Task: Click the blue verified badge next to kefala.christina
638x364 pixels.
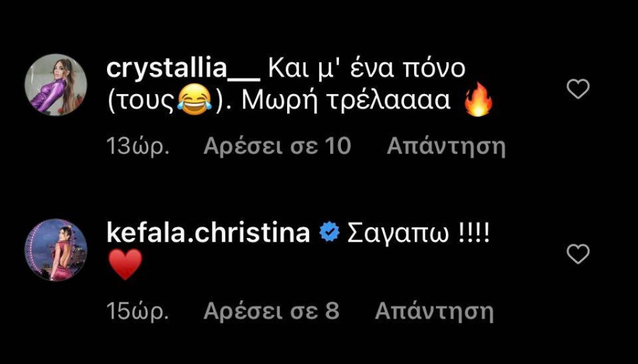Action: click(x=329, y=234)
